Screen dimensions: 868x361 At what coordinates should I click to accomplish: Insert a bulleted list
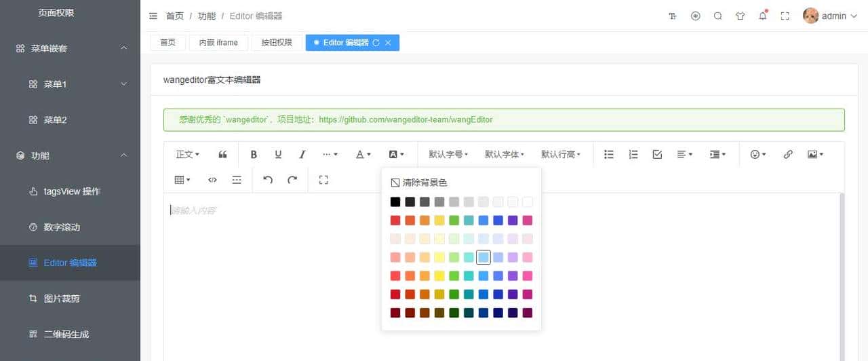[x=609, y=155]
